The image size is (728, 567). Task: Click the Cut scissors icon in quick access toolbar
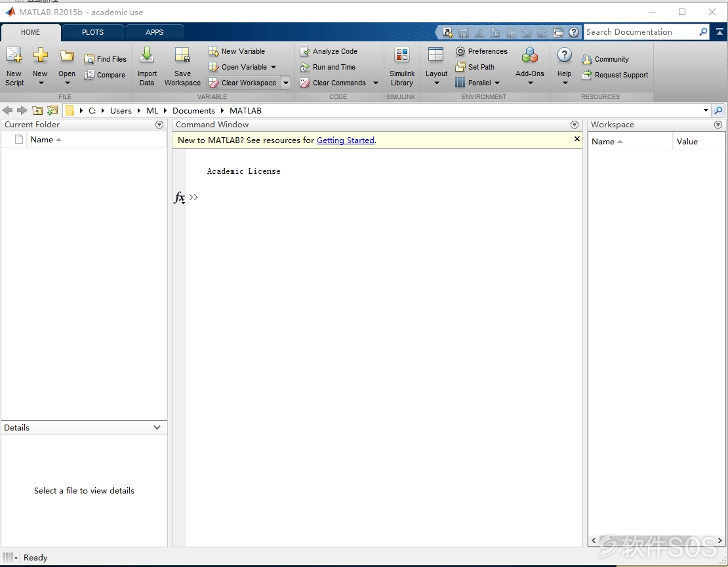click(479, 32)
